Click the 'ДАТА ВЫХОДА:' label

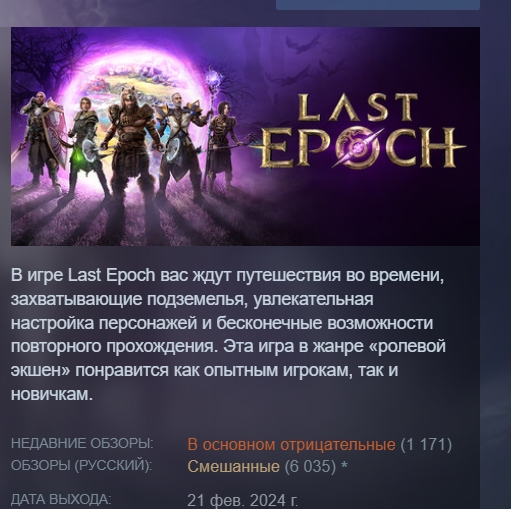click(61, 499)
